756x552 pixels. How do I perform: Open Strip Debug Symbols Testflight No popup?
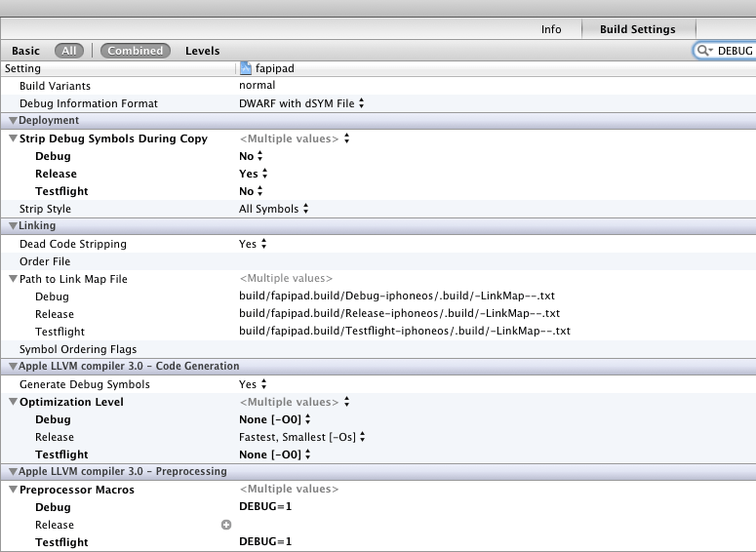pyautogui.click(x=251, y=191)
